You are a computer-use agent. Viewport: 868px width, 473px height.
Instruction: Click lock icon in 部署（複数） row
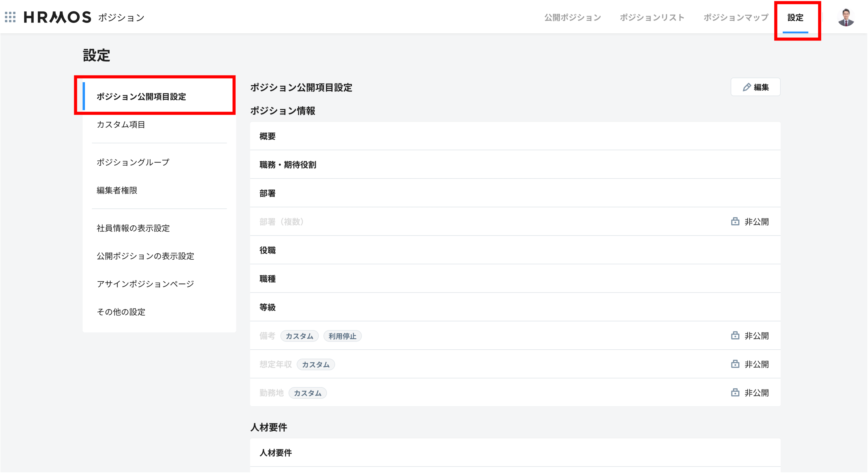pyautogui.click(x=735, y=221)
